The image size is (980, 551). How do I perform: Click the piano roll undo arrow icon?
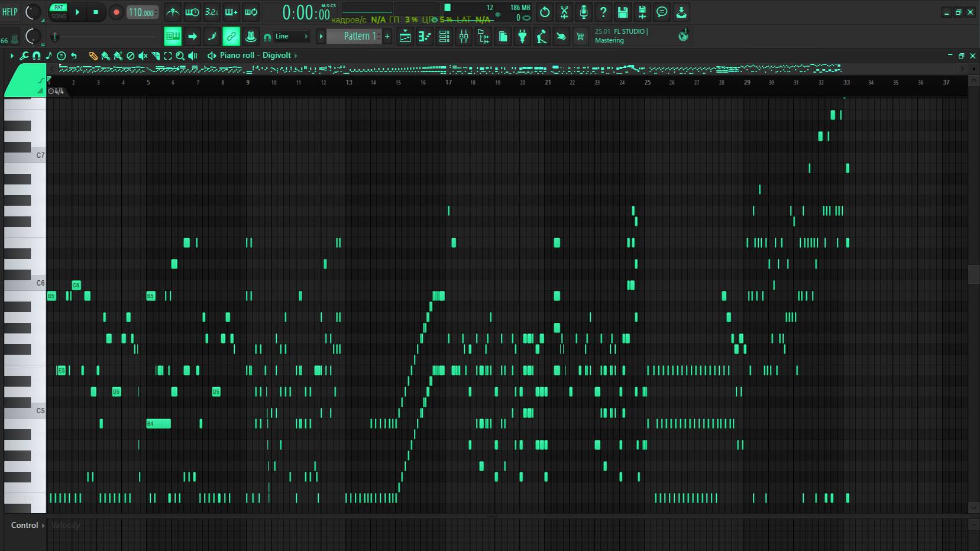74,56
